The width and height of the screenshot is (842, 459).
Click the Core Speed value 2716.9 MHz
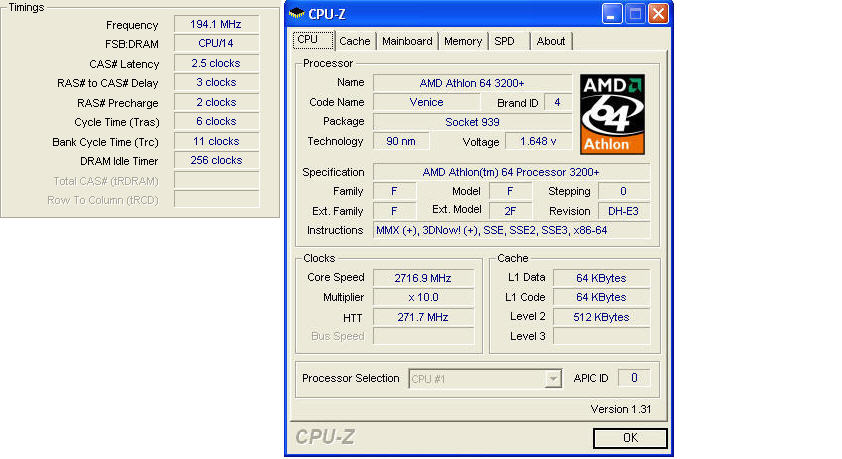pyautogui.click(x=423, y=278)
